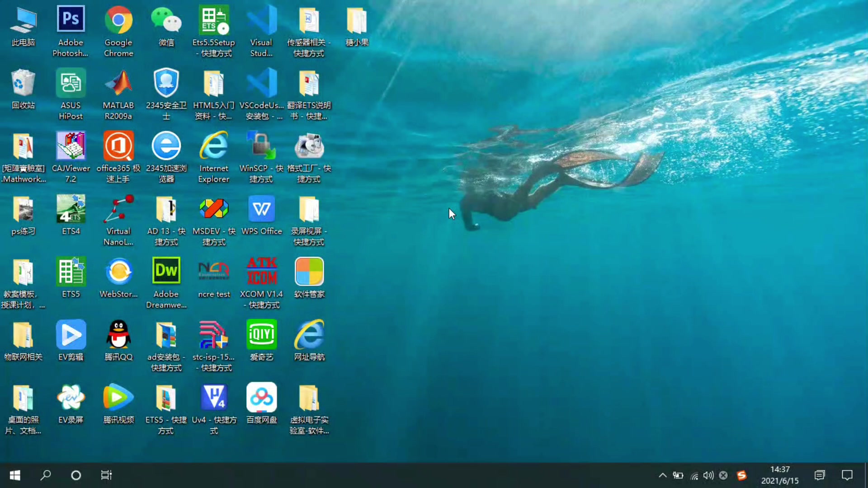Launch ETS5 application
Screen dimensions: 868x488
coord(71,278)
